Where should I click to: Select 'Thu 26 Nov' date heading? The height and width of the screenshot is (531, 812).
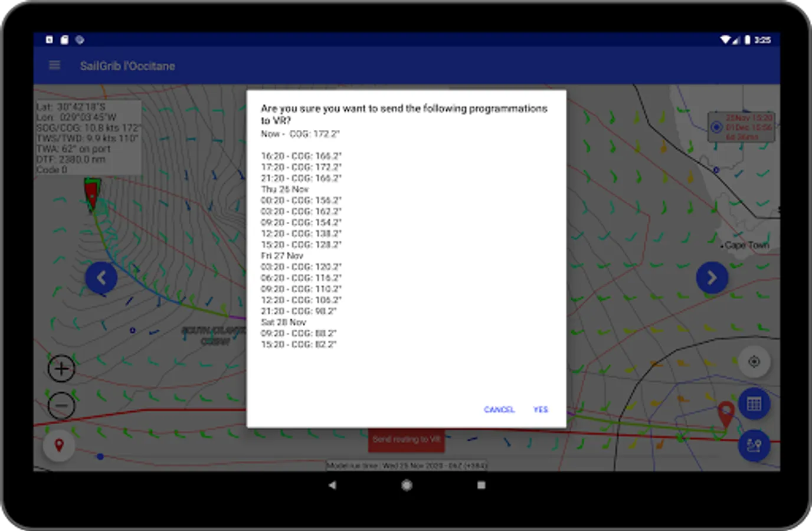[284, 189]
